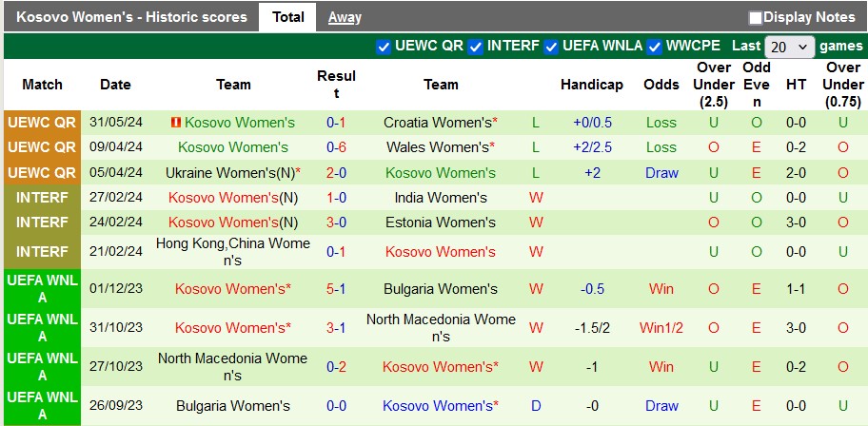Click the UEWC QR label on 31/05/24 row
This screenshot has width=868, height=426.
(x=41, y=123)
